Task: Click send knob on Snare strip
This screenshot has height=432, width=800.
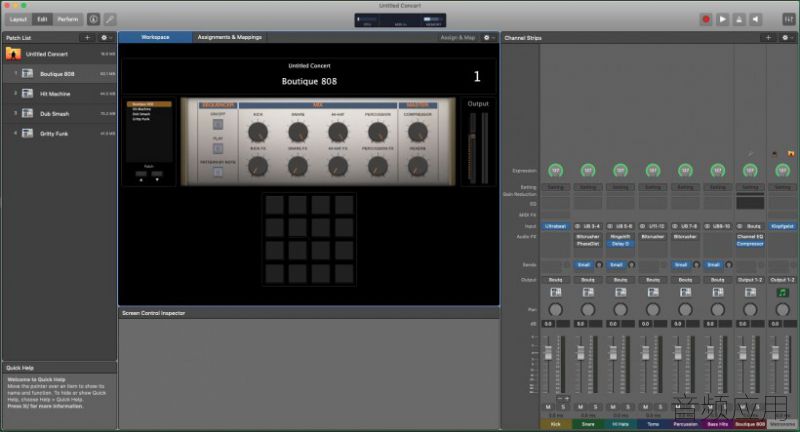Action: [599, 265]
